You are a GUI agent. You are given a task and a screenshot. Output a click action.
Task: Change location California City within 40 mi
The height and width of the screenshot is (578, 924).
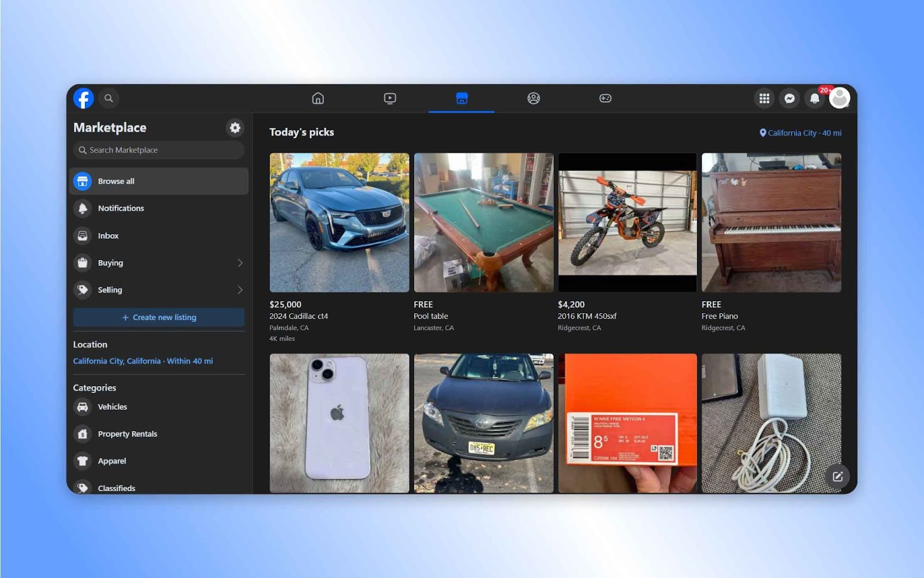pyautogui.click(x=143, y=361)
